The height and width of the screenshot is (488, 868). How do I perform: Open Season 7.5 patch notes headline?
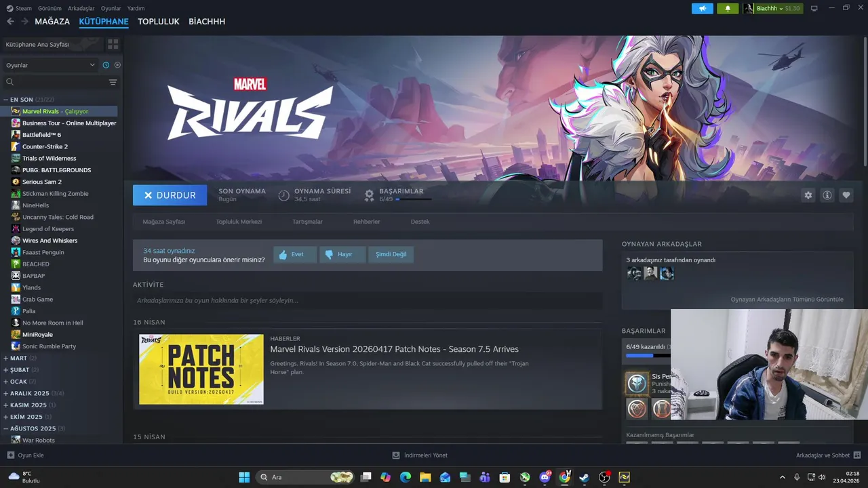click(x=394, y=349)
